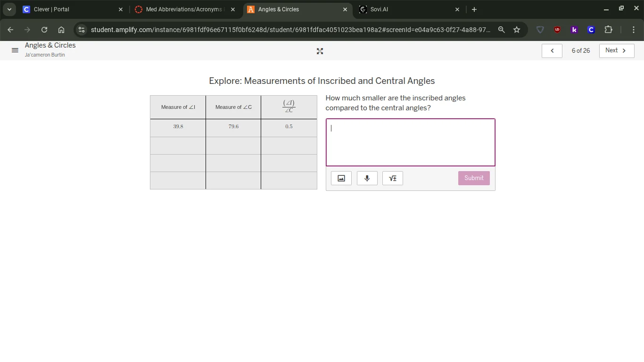
Task: Click the previous slide chevron button
Action: pyautogui.click(x=552, y=50)
